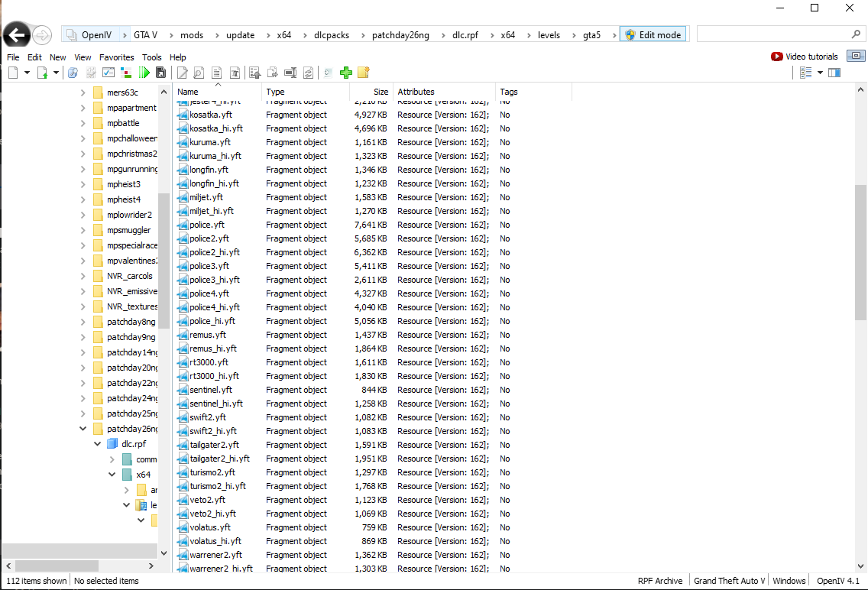
Task: Click the search magnifier in search box
Action: click(x=856, y=34)
